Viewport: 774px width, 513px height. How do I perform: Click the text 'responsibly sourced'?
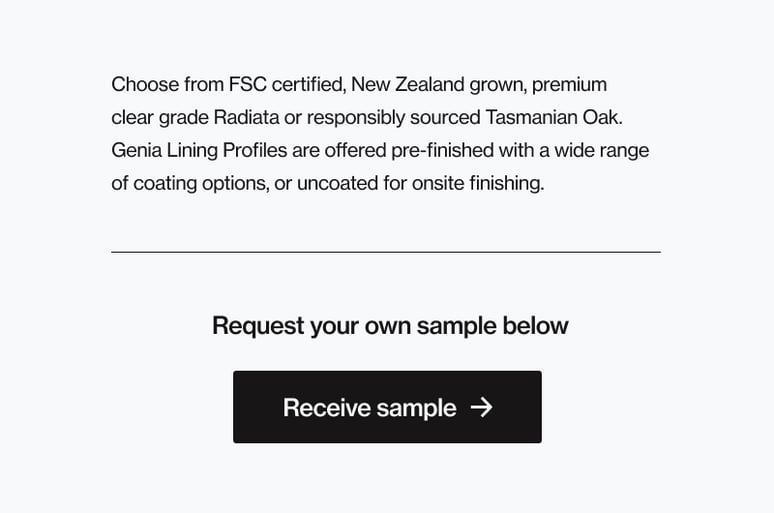(x=393, y=118)
